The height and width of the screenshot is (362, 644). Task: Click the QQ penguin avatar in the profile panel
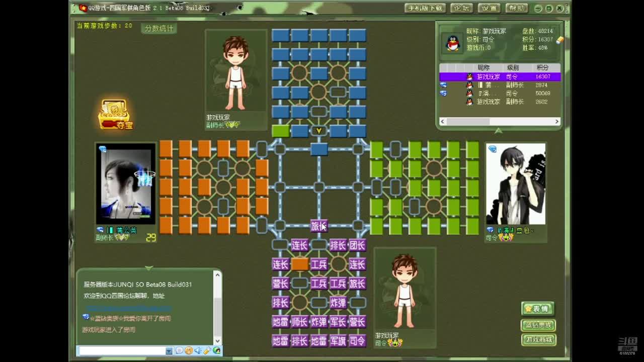(453, 43)
